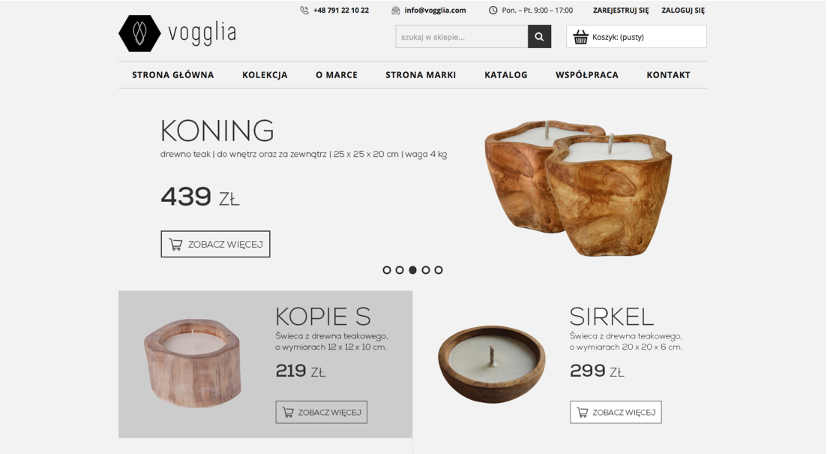Click the magnifier search button
Viewport: 827px width, 454px height.
click(539, 36)
